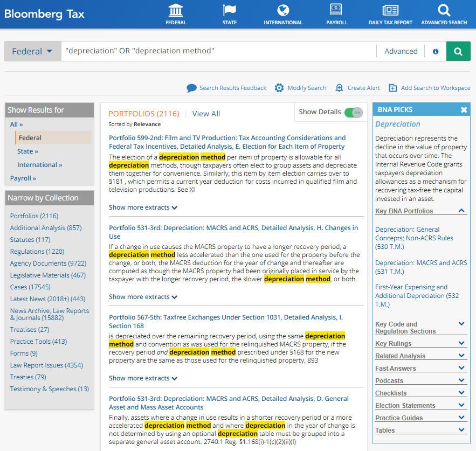The image size is (476, 451).
Task: Open Advanced Search in top navigation
Action: tap(444, 10)
